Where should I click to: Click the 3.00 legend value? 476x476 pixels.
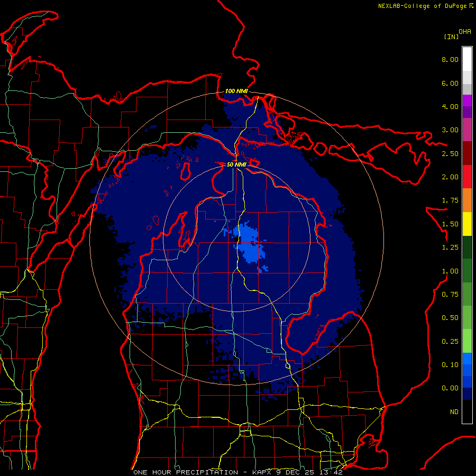coord(450,130)
